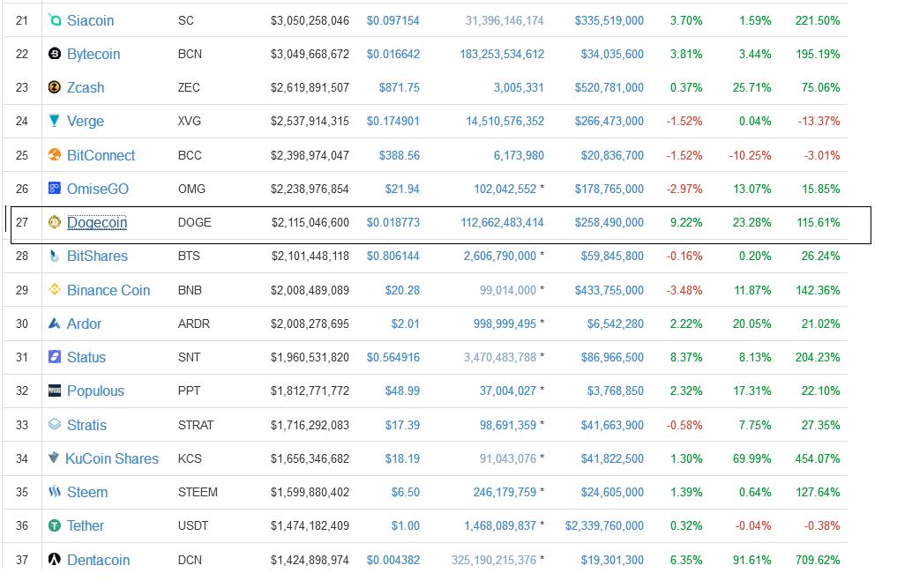The width and height of the screenshot is (897, 588).
Task: Click Bytecoin volume $34,035,600
Action: click(612, 55)
